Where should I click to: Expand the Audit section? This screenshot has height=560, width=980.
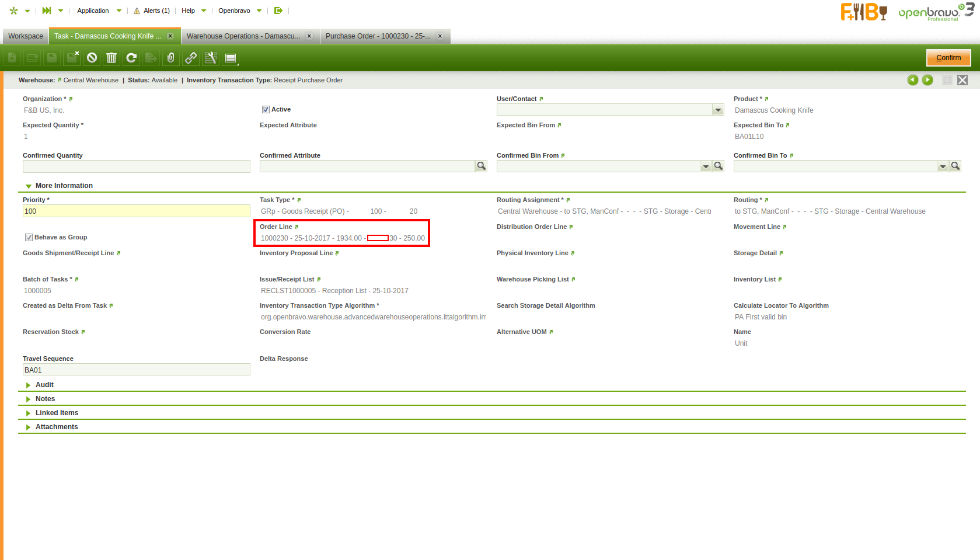point(44,385)
